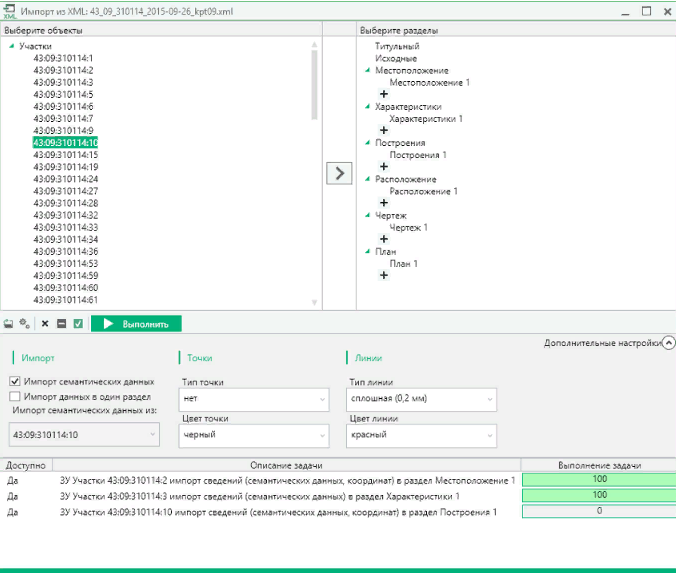
Task: Open the Тип точки dropdown
Action: tap(254, 399)
